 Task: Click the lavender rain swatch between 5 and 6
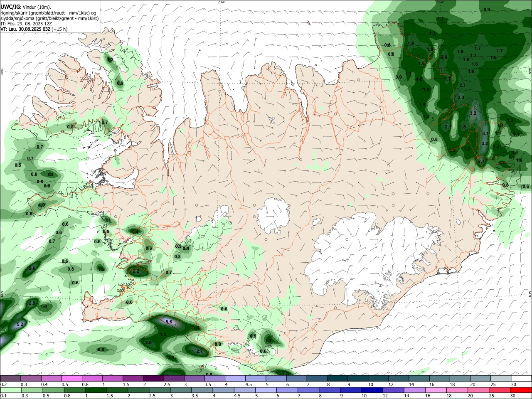[x=266, y=390]
